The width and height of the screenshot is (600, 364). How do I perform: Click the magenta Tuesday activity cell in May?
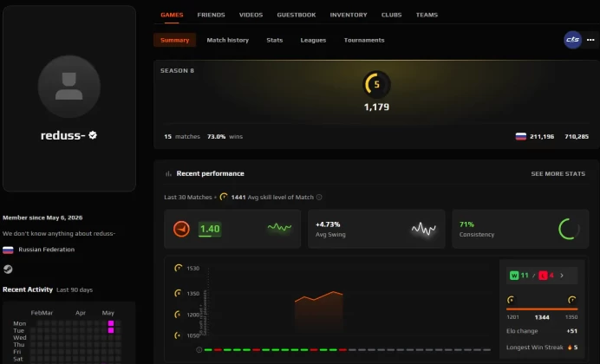pos(111,330)
